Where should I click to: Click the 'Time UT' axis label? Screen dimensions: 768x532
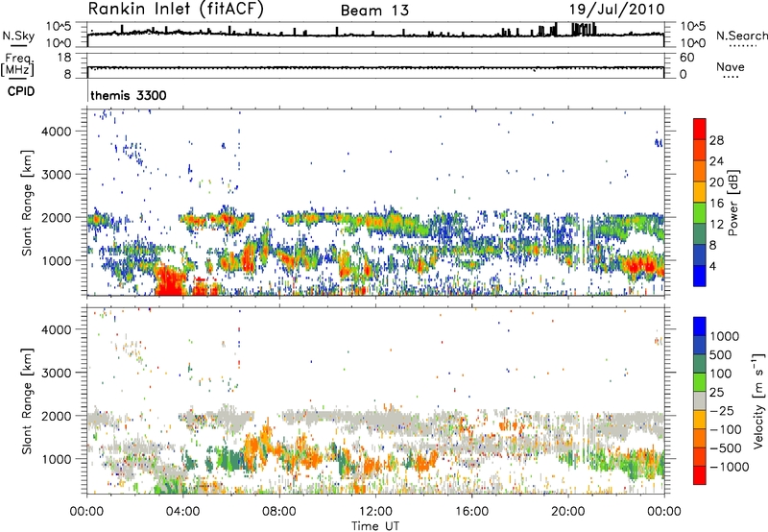375,526
